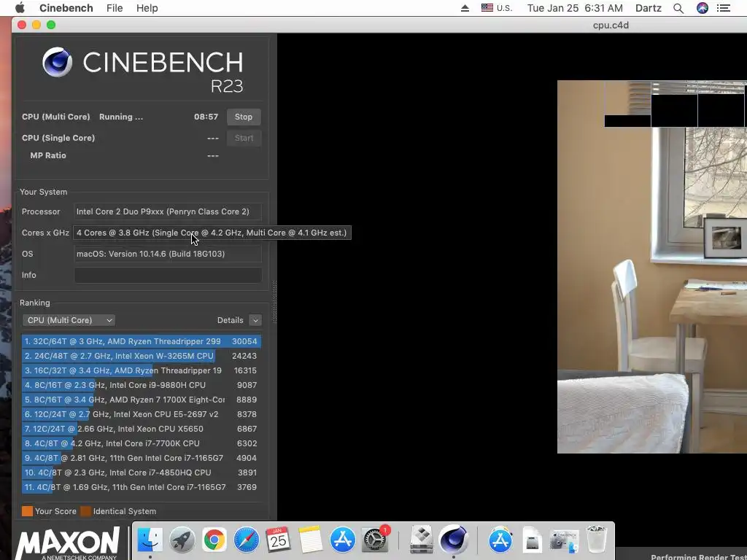The height and width of the screenshot is (560, 747).
Task: Click the Cinebench icon in the Dock
Action: (x=454, y=540)
